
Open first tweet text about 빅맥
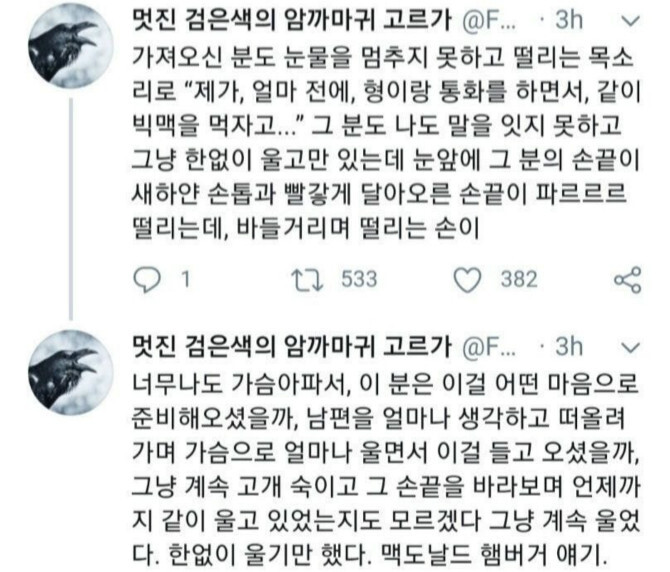pos(386,143)
